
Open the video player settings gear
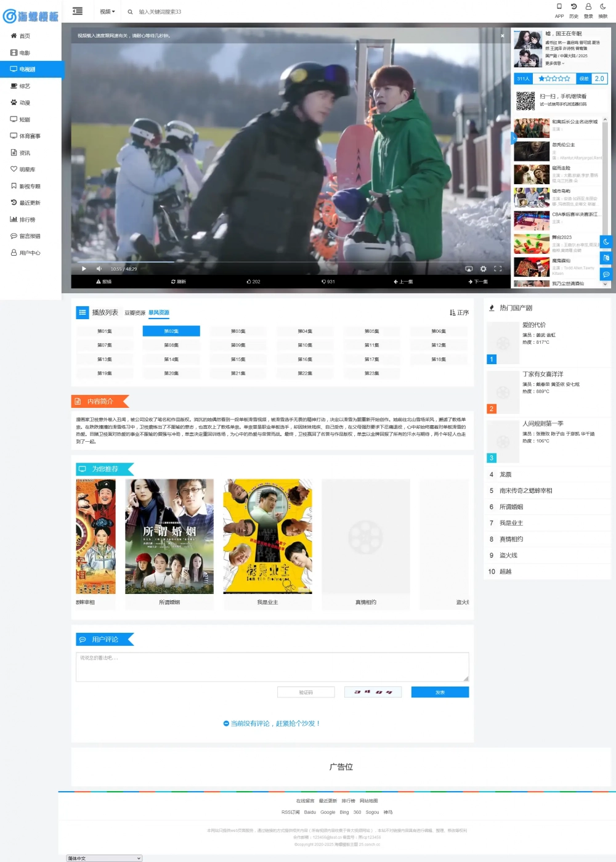coord(483,269)
